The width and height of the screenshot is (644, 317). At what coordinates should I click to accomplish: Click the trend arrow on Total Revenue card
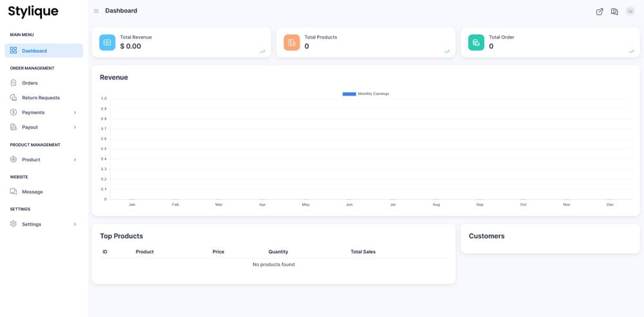pos(263,51)
